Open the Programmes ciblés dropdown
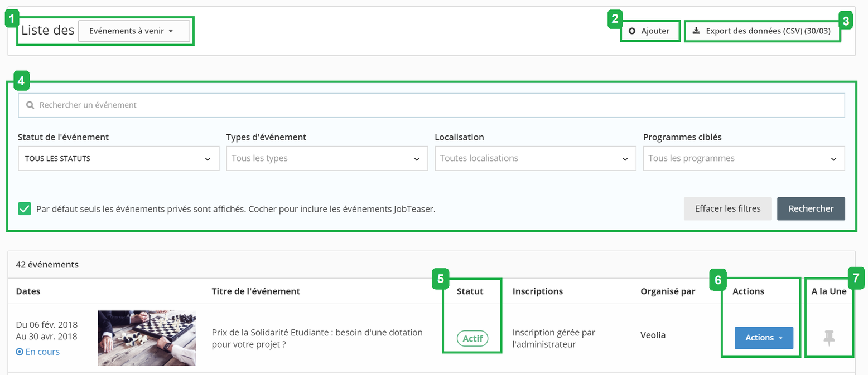The height and width of the screenshot is (375, 868). click(743, 159)
